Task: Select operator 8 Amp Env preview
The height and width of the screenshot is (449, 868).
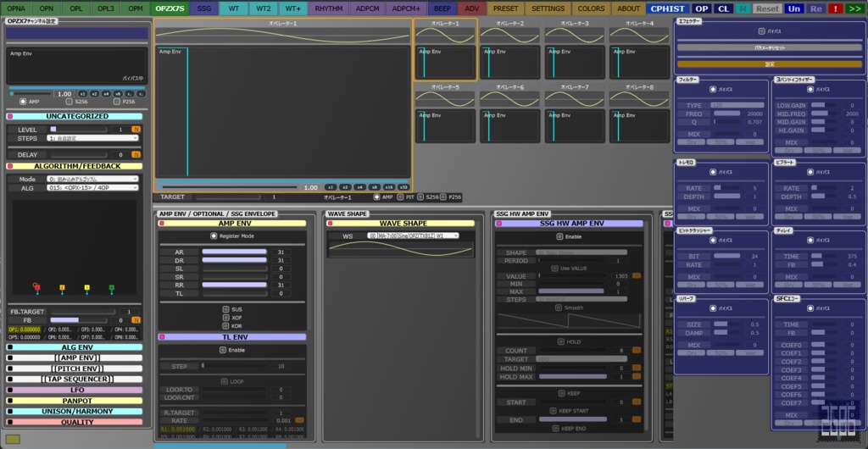Action: tap(639, 126)
